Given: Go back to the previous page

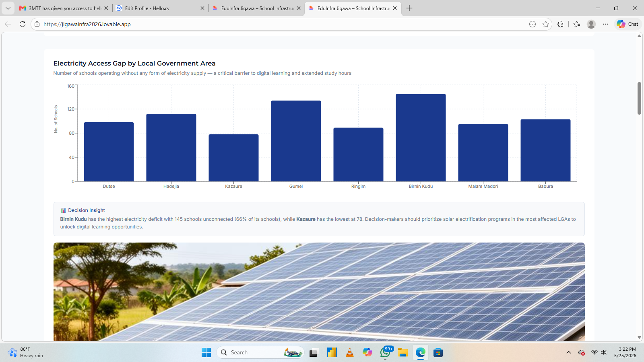Looking at the screenshot, I should tap(8, 24).
